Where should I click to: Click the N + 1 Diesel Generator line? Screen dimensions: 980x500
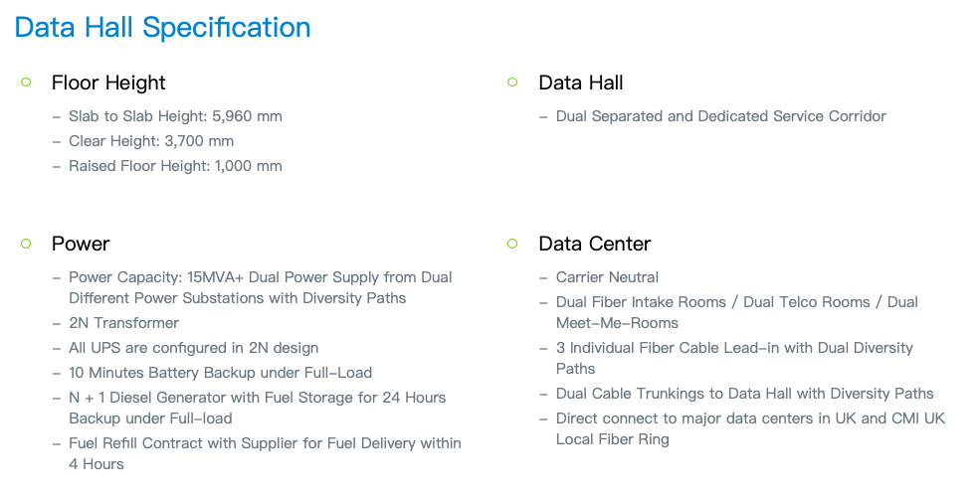pos(258,408)
